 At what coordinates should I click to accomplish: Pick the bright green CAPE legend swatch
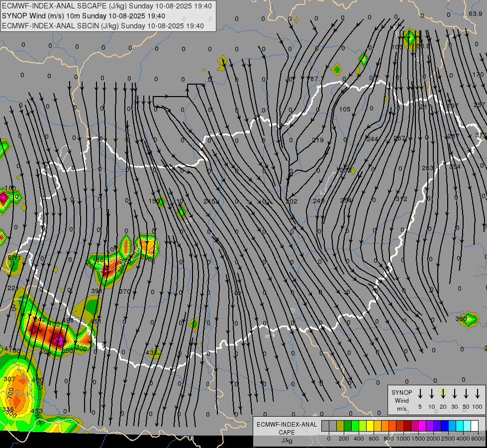355,426
